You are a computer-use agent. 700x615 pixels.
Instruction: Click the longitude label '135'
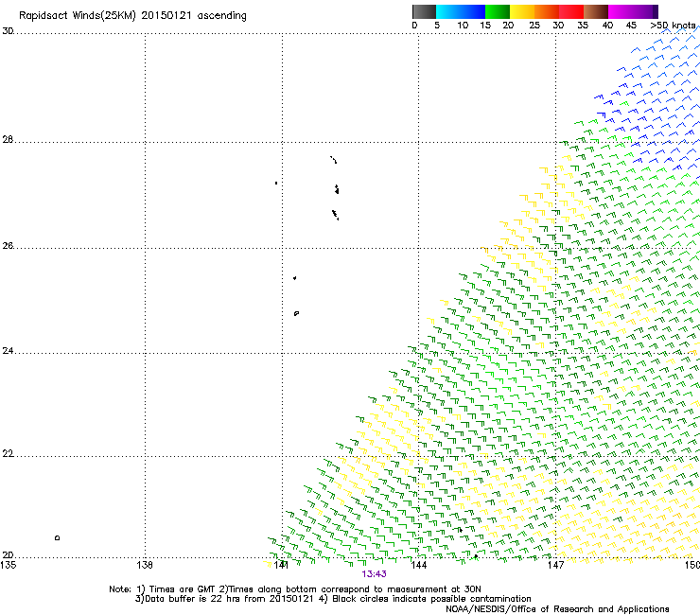coord(9,565)
